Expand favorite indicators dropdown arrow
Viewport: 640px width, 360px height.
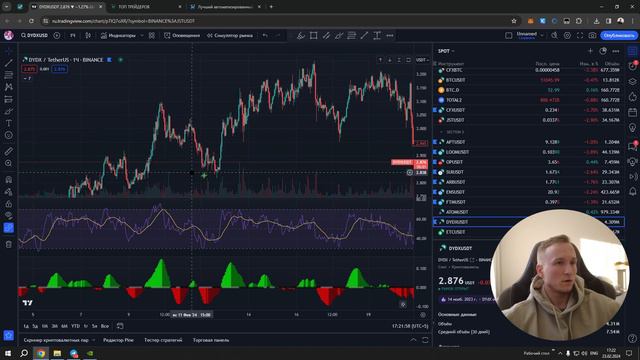(142, 36)
